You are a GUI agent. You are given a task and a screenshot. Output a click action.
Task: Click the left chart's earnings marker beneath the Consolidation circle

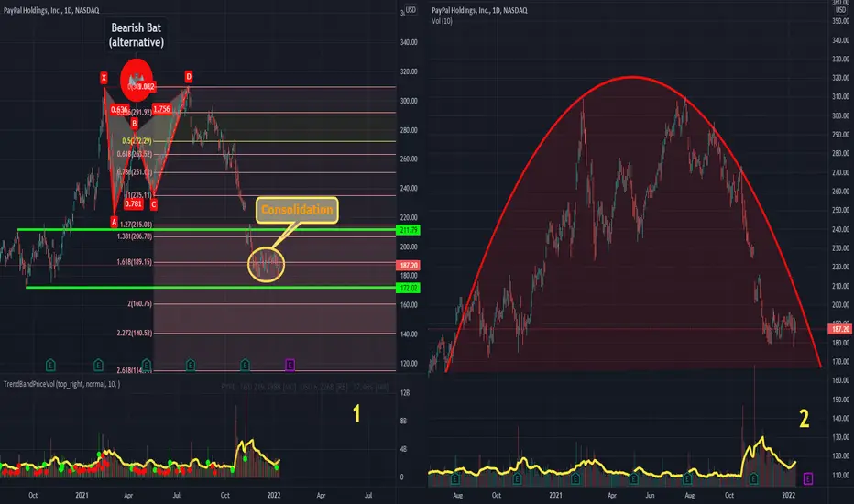[245, 365]
